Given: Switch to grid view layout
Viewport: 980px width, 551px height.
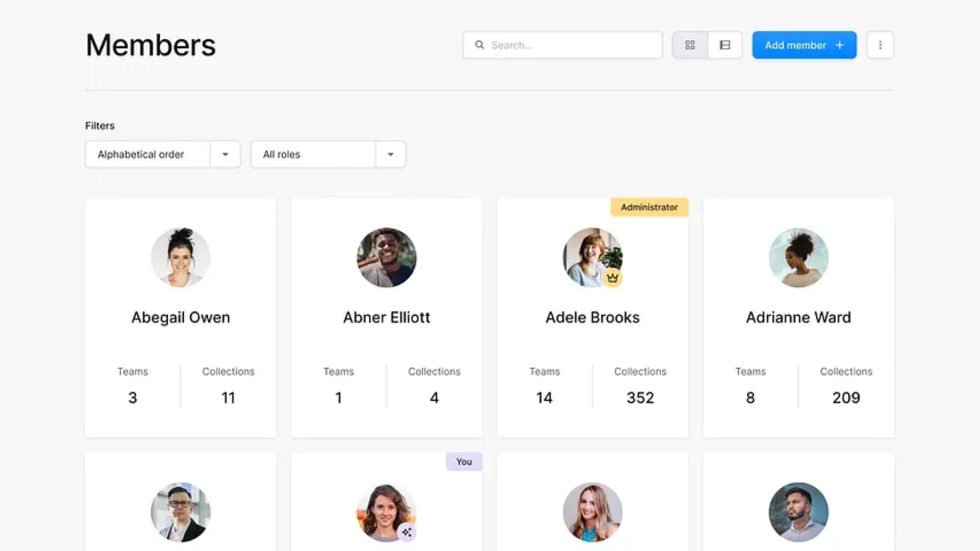Looking at the screenshot, I should (690, 45).
